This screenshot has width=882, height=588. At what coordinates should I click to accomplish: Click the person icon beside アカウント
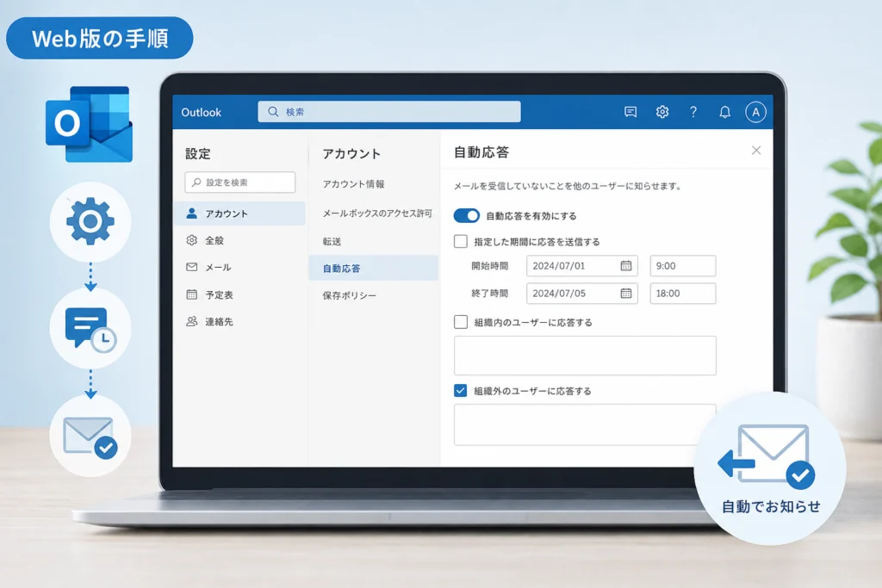[192, 214]
